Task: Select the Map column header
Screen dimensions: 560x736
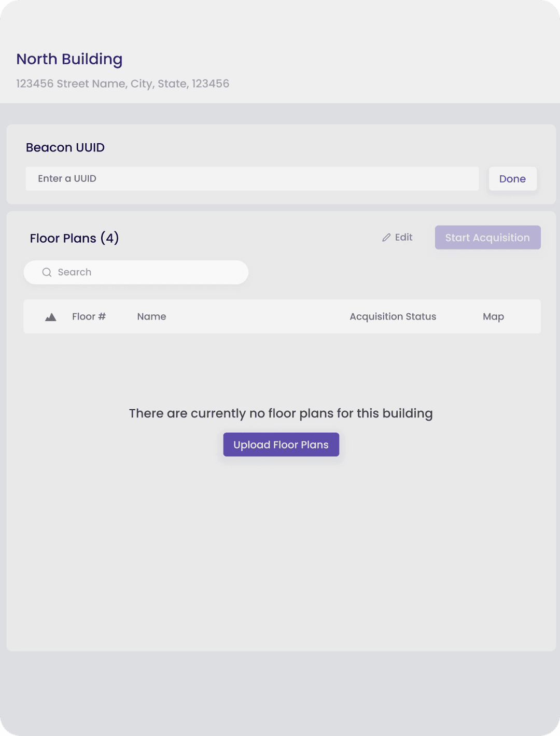Action: point(493,316)
